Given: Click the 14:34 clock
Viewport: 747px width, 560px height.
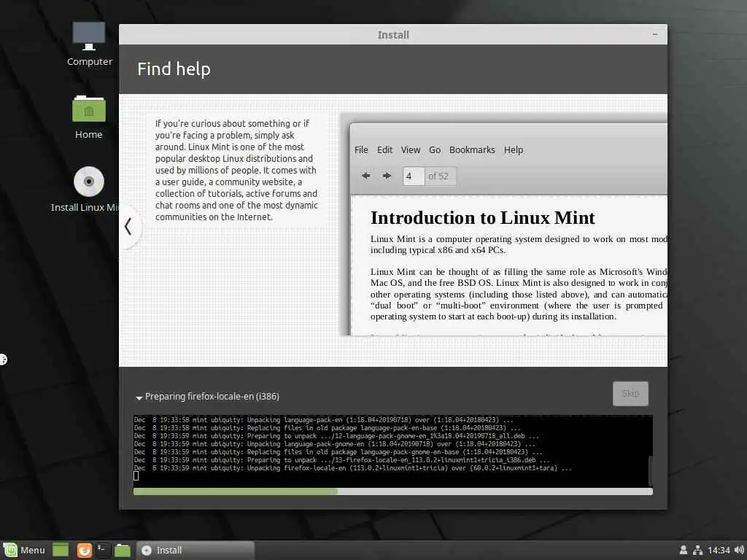Looking at the screenshot, I should pos(719,551).
